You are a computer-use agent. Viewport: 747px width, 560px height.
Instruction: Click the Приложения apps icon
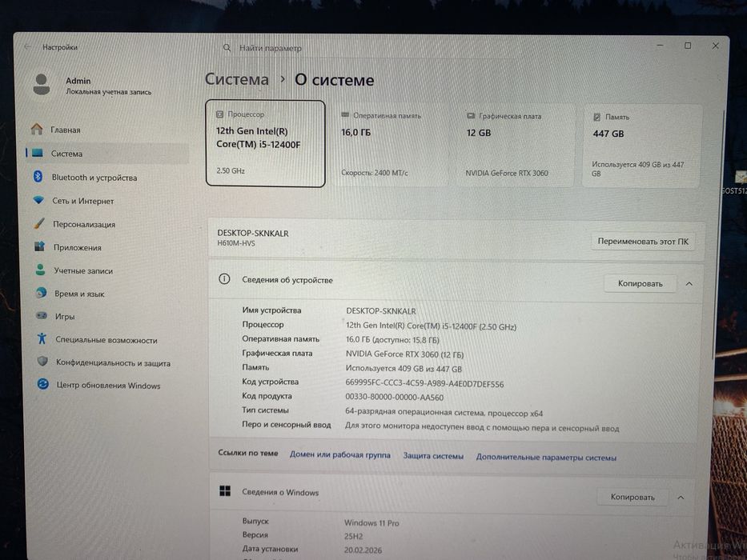39,246
